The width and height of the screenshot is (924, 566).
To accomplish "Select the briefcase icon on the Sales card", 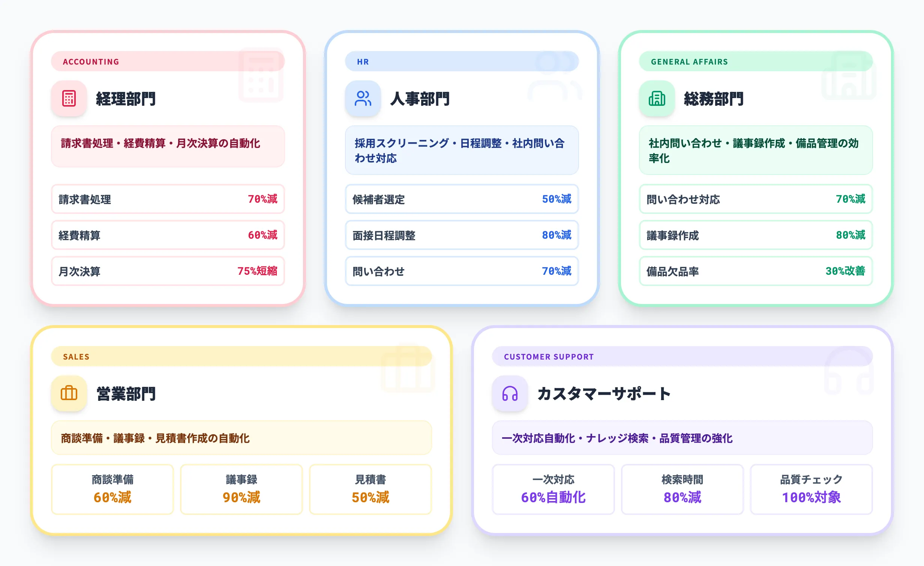I will click(69, 394).
